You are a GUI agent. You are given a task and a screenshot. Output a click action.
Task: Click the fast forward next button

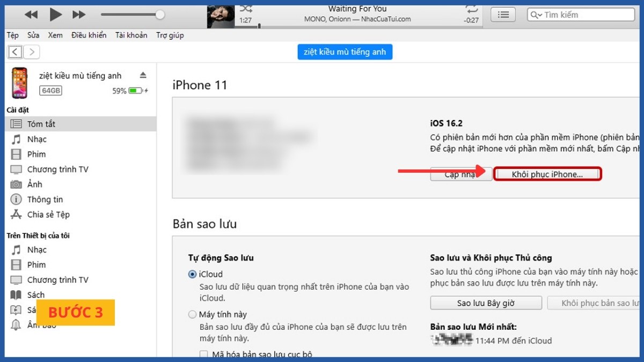(x=79, y=14)
